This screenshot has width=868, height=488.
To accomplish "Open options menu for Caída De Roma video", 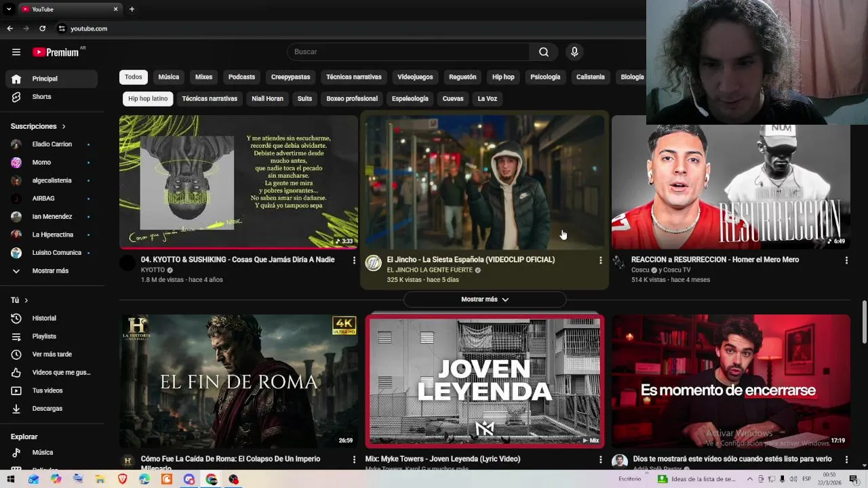I will (x=354, y=460).
